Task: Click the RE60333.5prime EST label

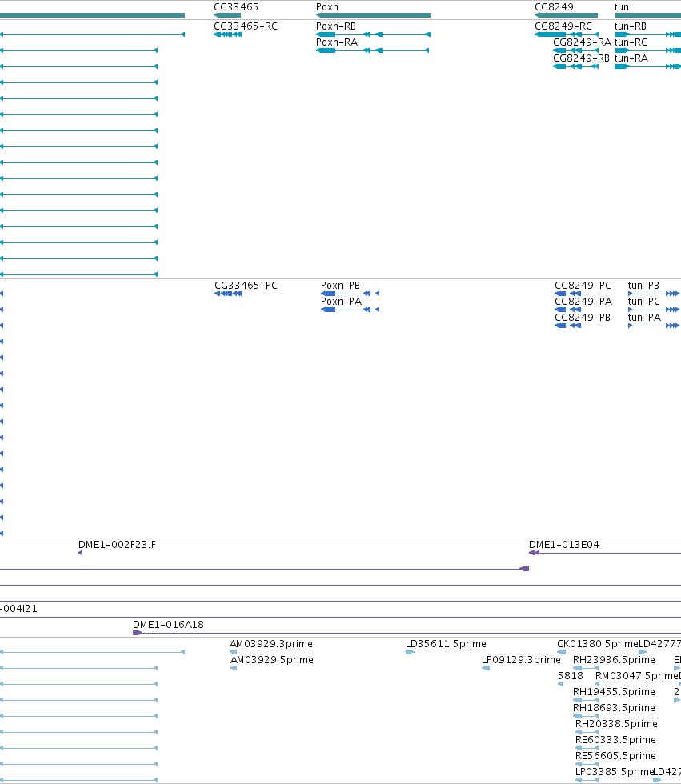Action: pos(615,739)
